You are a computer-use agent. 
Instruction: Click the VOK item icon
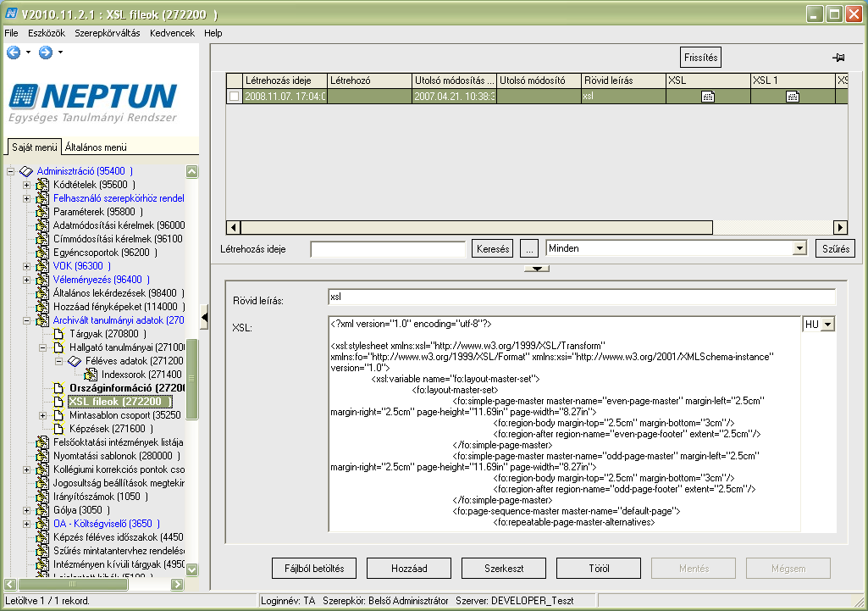[x=42, y=266]
